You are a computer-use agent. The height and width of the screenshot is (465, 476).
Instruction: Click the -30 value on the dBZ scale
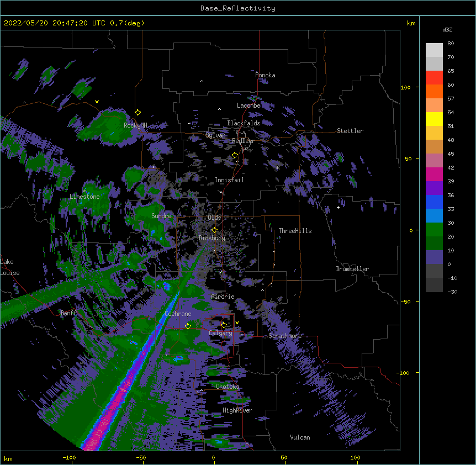[x=452, y=292]
